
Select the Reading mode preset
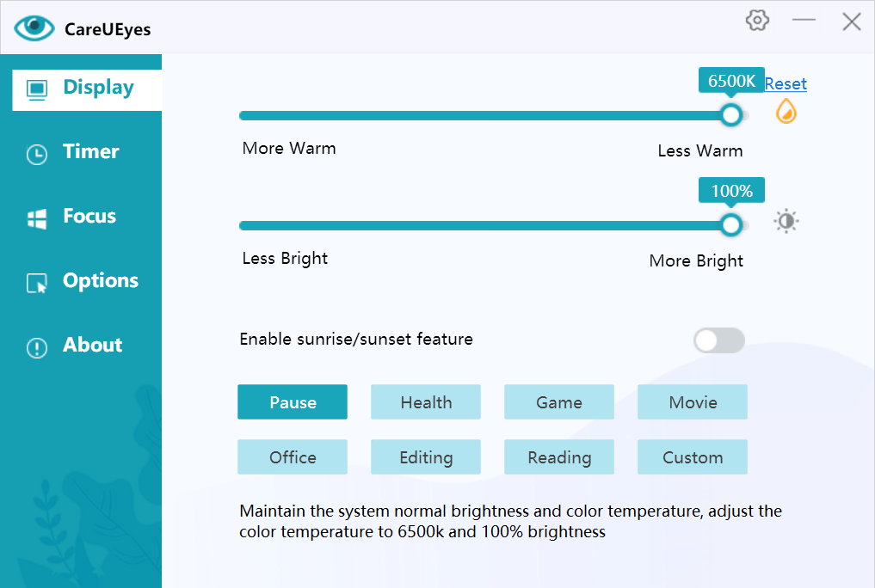559,457
